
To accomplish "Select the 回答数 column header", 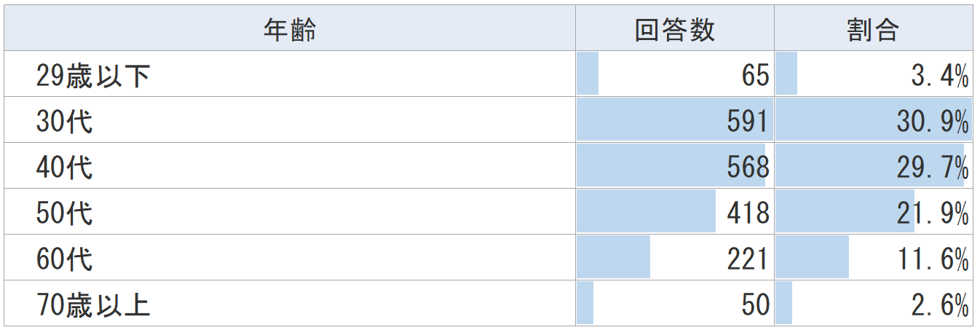I will (674, 31).
